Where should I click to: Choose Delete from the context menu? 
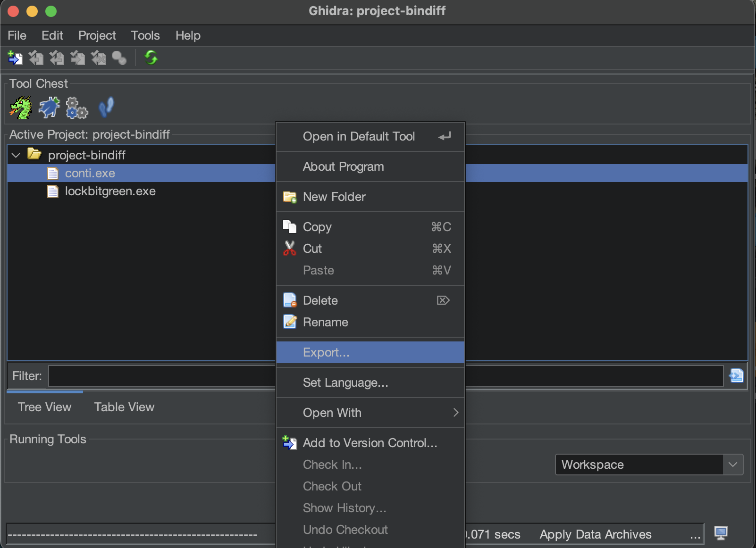click(370, 300)
